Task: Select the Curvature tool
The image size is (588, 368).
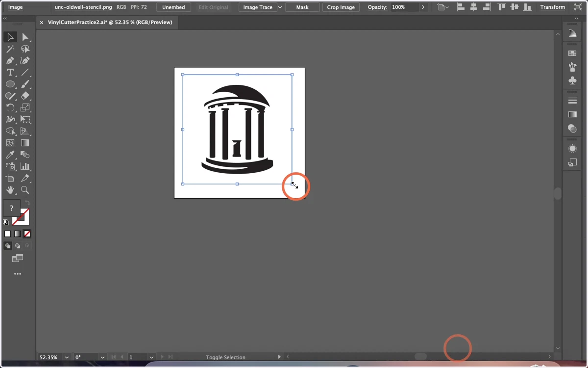Action: (x=25, y=61)
